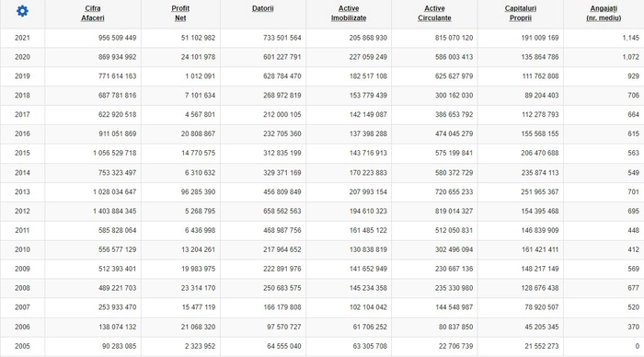
Task: Click Angajați (nr. mediu) column header
Action: point(604,13)
